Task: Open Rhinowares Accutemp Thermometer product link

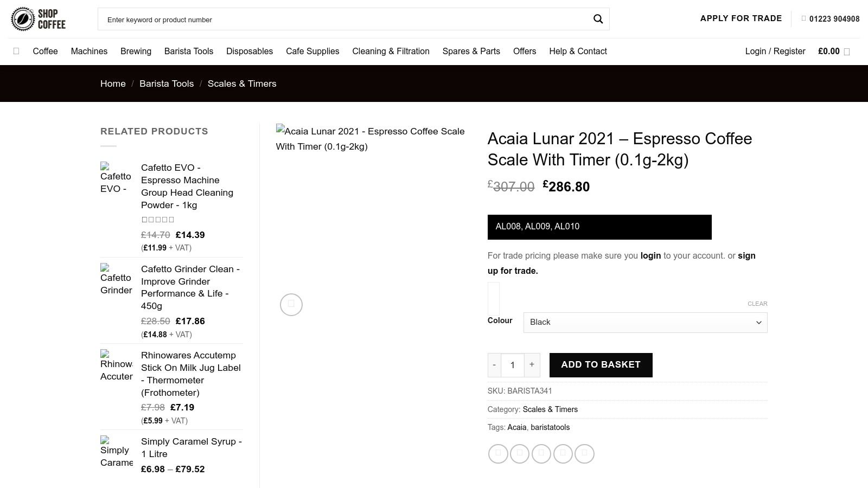Action: coord(191,374)
